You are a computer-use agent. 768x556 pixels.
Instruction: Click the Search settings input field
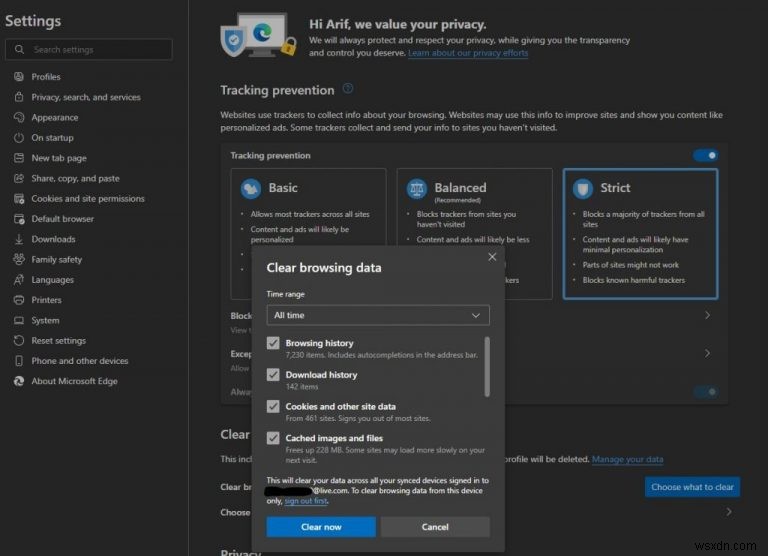(x=89, y=49)
